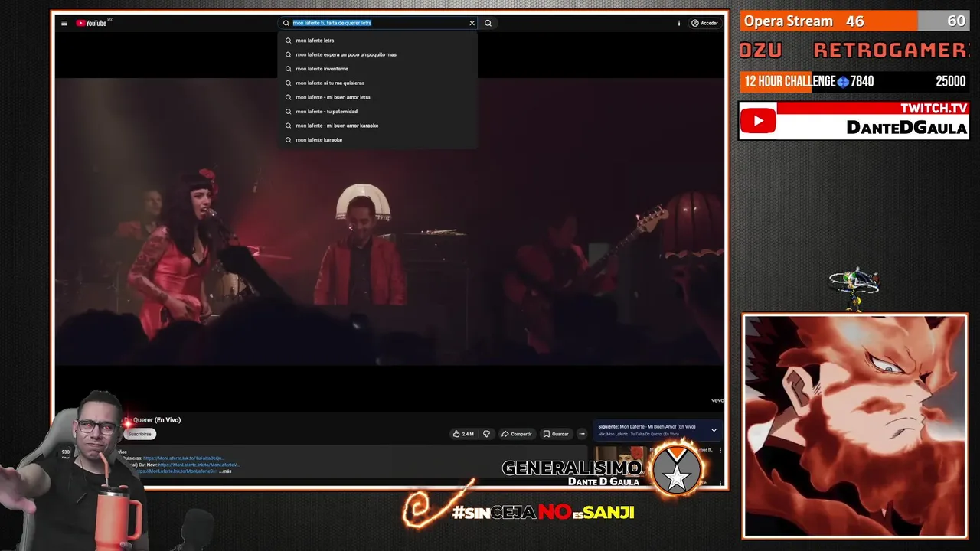Select suggestion "mon laferte espera un poco un poquito mas"
Viewport: 980px width, 551px height.
[377, 54]
